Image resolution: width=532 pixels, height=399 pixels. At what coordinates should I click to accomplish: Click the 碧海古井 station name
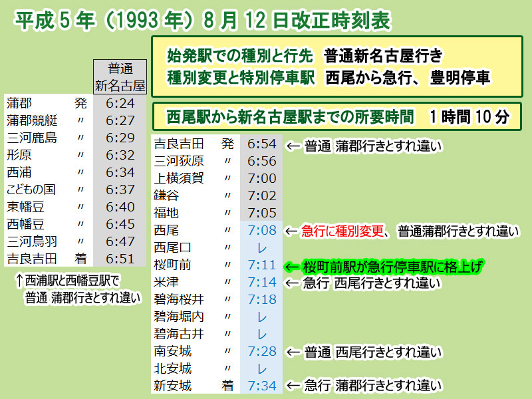(179, 334)
